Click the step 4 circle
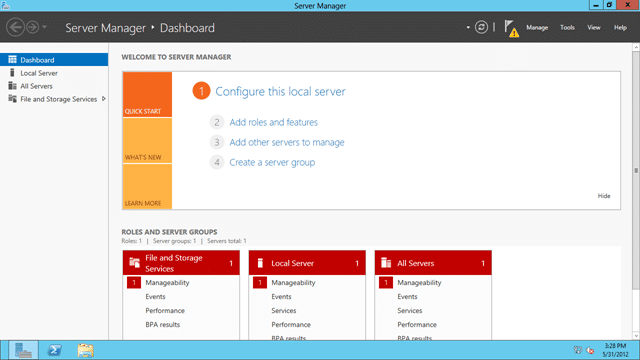The image size is (640, 360). point(217,162)
